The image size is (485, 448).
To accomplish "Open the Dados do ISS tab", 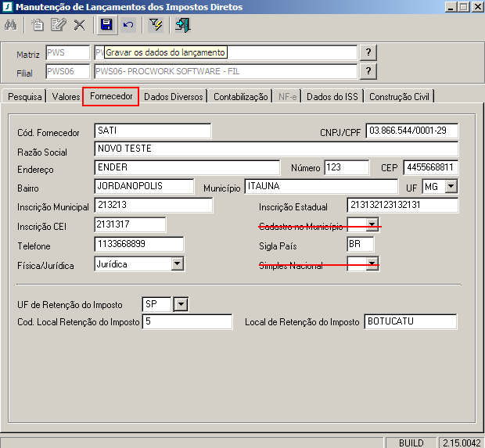I will pyautogui.click(x=333, y=97).
